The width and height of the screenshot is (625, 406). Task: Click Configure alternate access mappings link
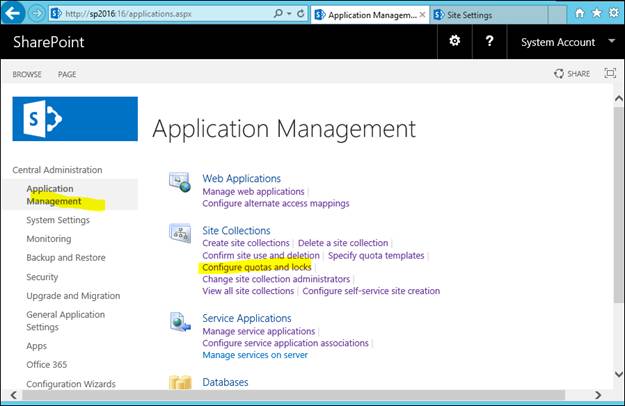[x=276, y=204]
